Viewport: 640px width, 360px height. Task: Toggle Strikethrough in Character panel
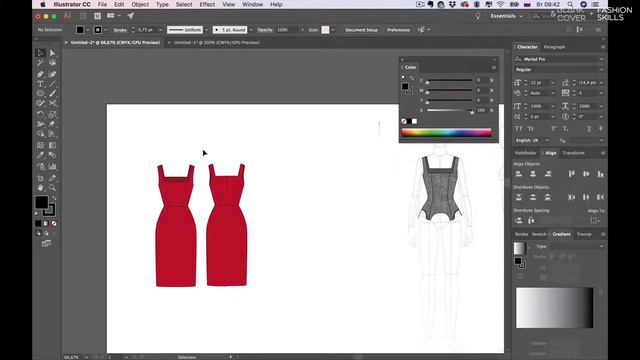[x=600, y=129]
